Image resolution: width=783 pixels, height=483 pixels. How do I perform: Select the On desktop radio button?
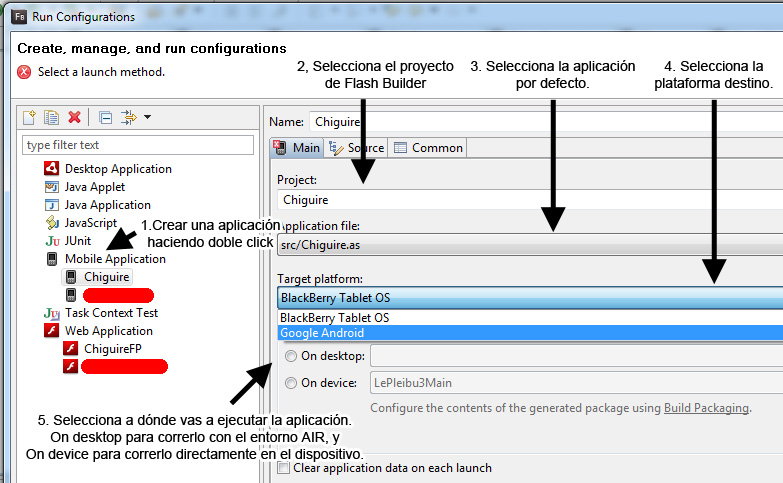coord(291,356)
